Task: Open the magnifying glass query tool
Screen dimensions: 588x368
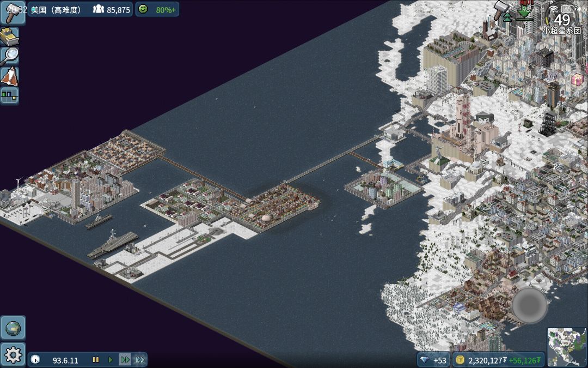Action: point(9,56)
